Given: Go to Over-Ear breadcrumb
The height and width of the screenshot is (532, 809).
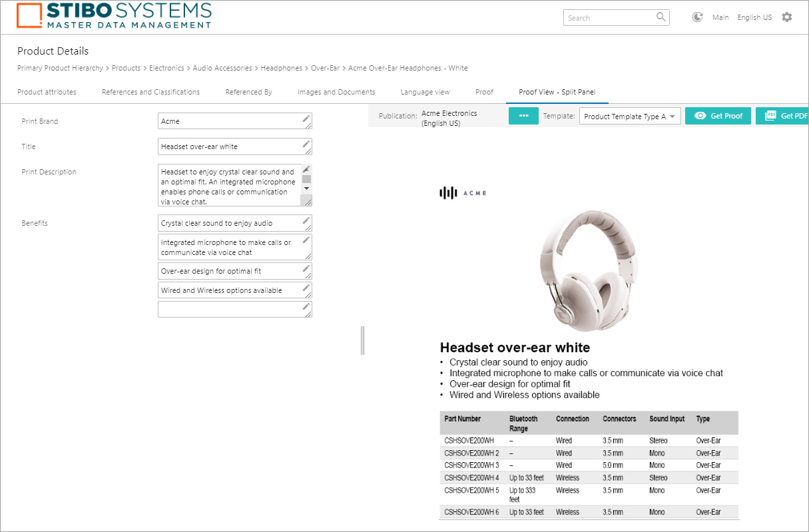Looking at the screenshot, I should click(x=325, y=68).
